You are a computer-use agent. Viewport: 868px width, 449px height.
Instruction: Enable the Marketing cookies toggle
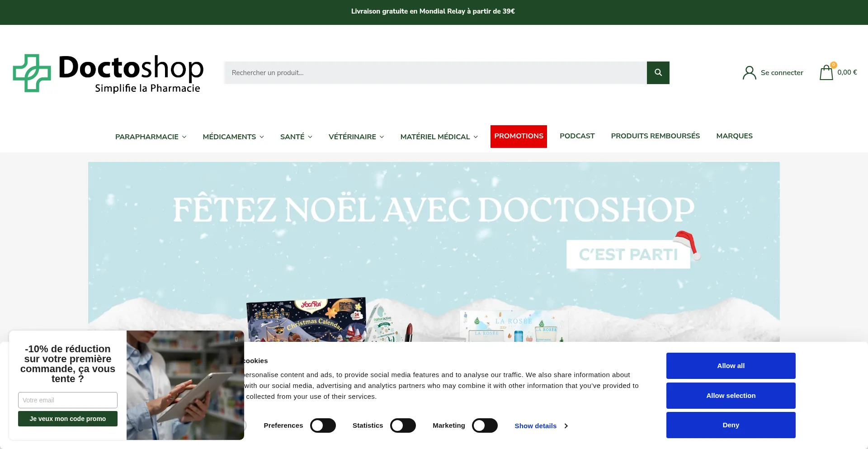pos(485,425)
